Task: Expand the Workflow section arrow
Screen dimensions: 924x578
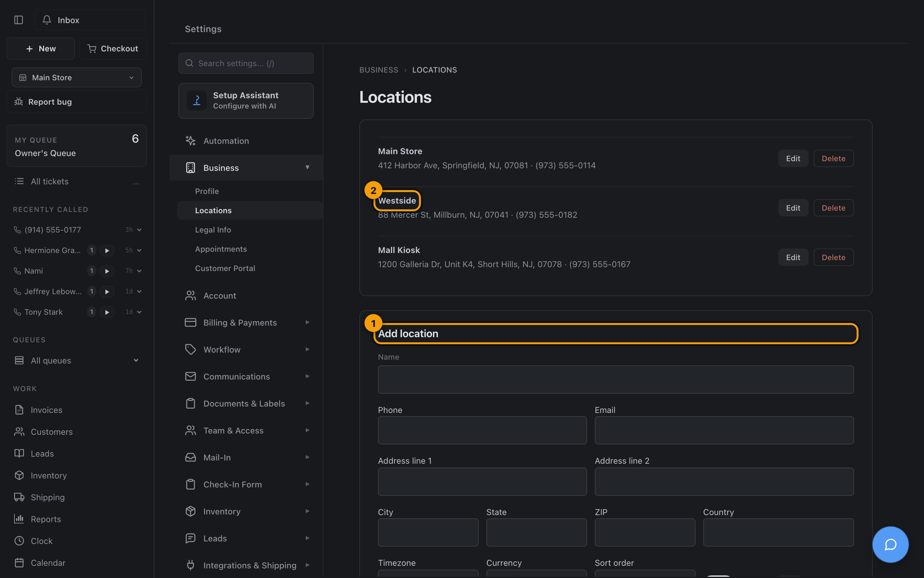Action: click(307, 349)
